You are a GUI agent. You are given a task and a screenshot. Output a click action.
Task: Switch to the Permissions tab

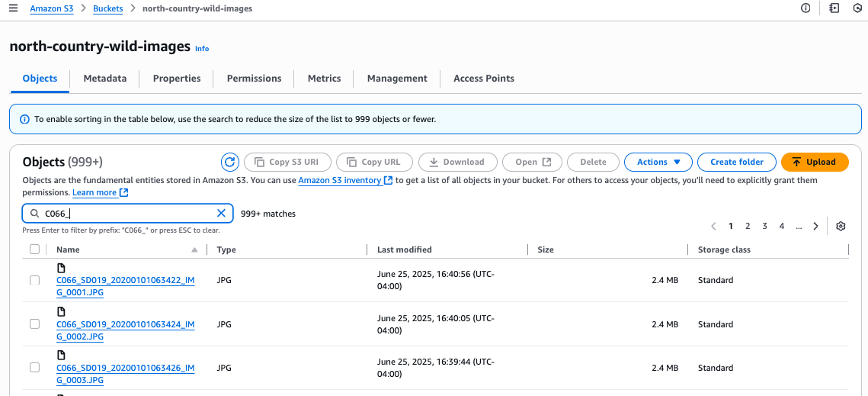254,78
